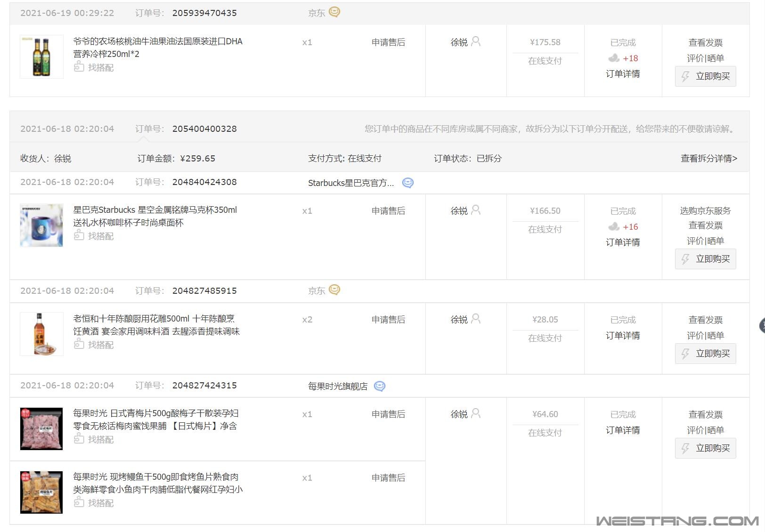
Task: Apply 申请售后 for 烤鳗鱼干 item
Action: point(388,478)
